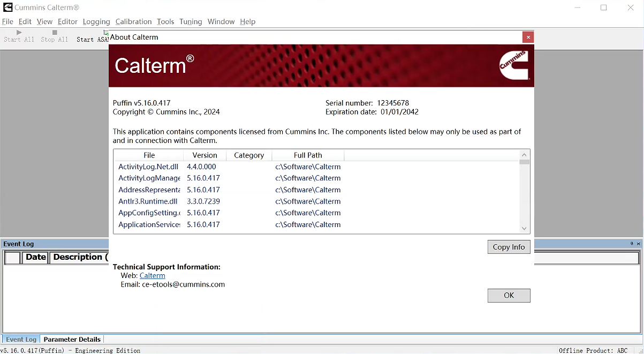Open the Tools menu

point(165,21)
